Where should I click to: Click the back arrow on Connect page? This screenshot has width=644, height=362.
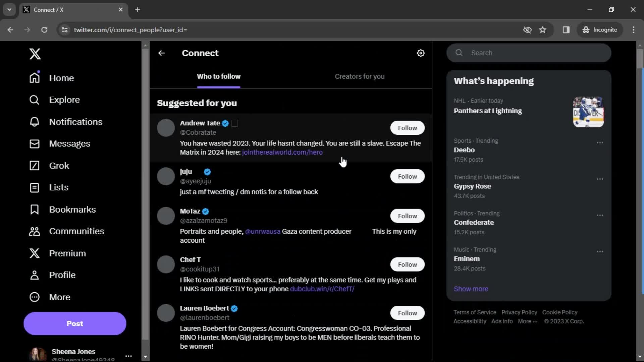162,53
